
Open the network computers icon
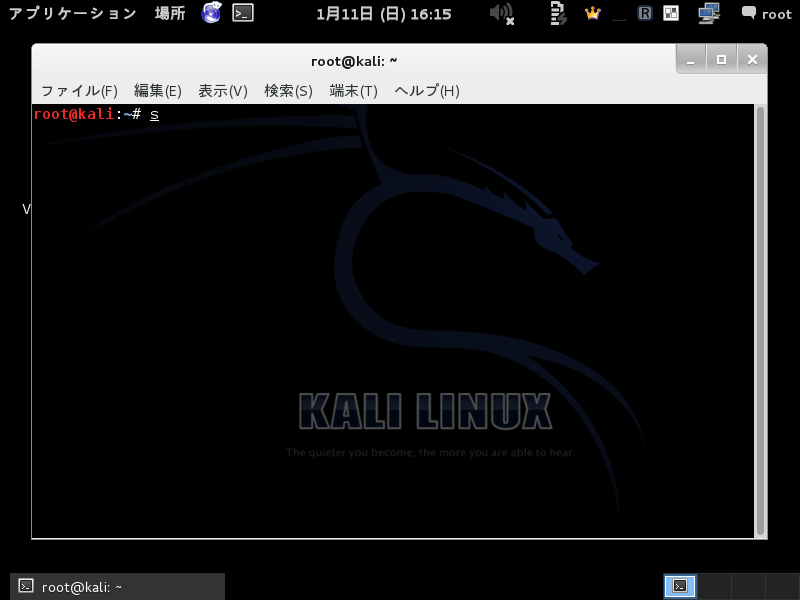point(709,13)
